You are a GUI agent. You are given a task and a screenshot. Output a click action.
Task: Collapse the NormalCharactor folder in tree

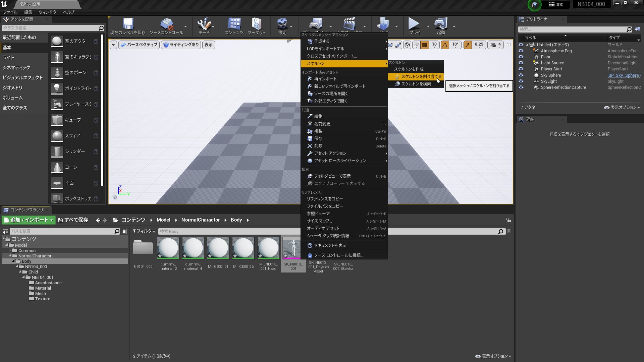10,256
